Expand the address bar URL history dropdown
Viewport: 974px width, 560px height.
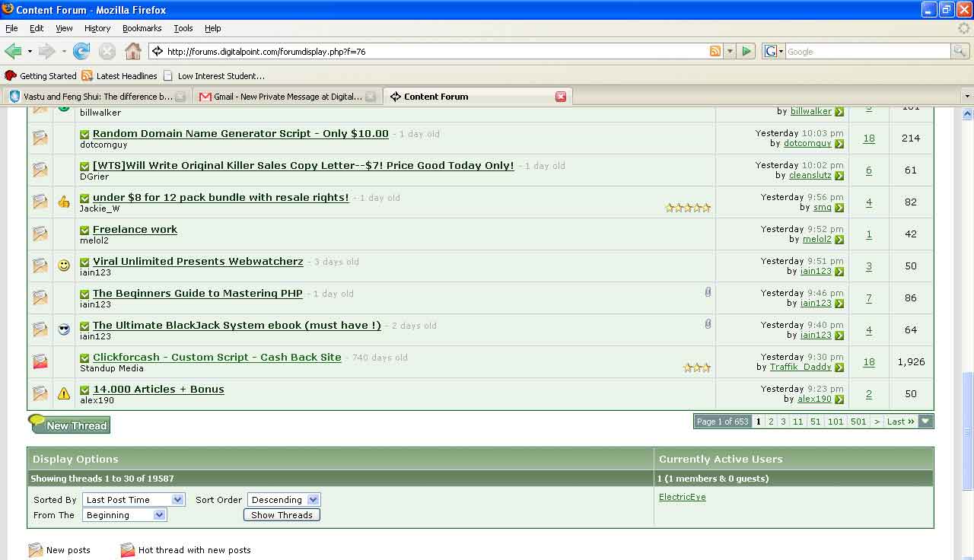730,51
